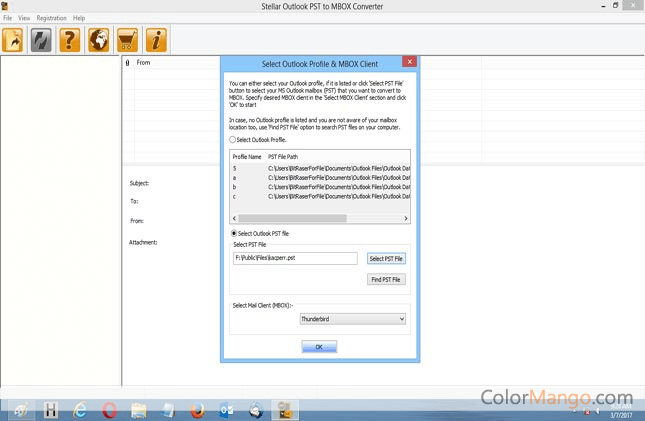This screenshot has width=645, height=421.
Task: Launch Outlook from the taskbar
Action: coord(226,409)
